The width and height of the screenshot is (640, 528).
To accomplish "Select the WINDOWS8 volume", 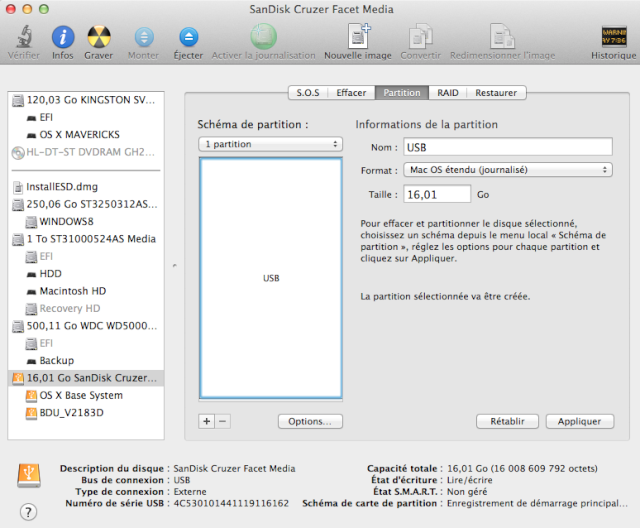I will pyautogui.click(x=86, y=222).
